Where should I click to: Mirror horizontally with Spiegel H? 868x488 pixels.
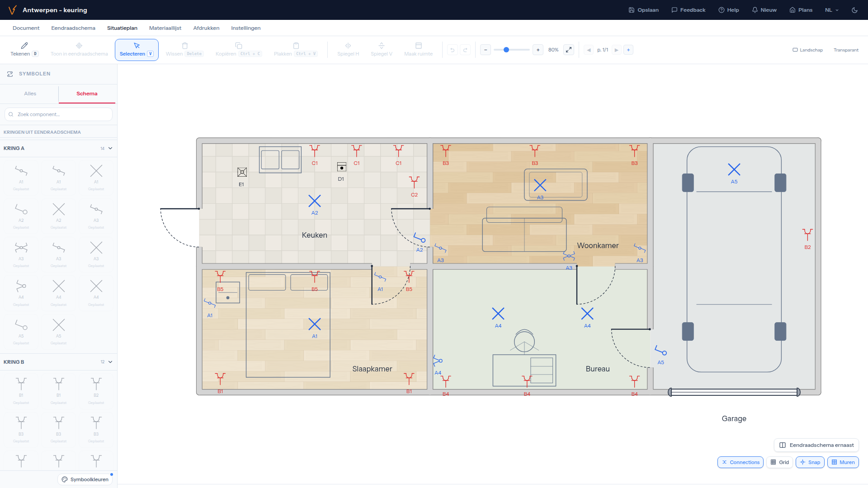348,49
